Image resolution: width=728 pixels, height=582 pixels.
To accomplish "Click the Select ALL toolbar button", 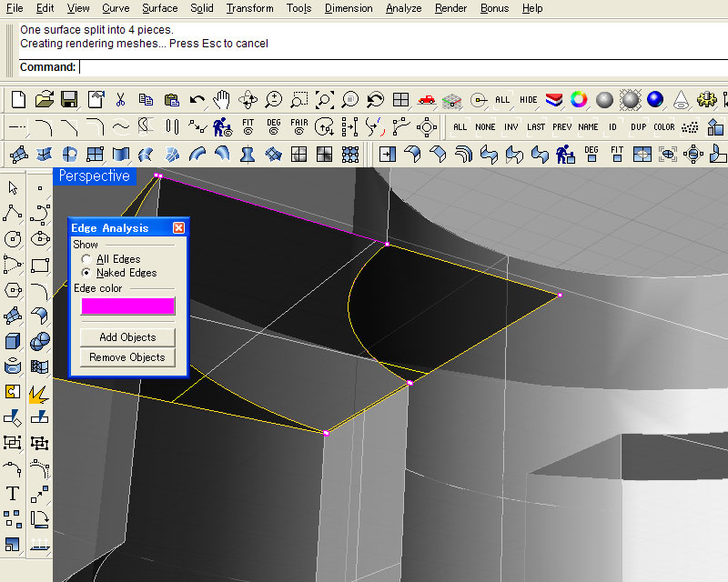I will tap(502, 99).
